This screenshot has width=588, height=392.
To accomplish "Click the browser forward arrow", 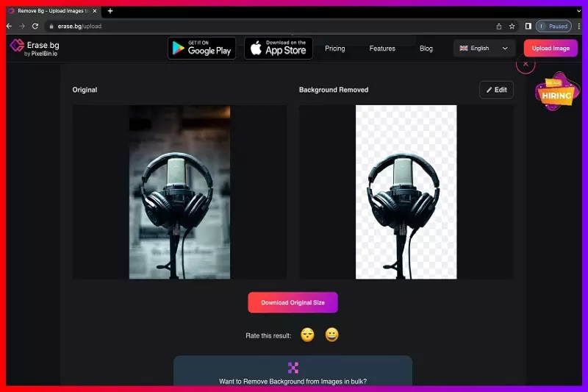I will coord(22,26).
